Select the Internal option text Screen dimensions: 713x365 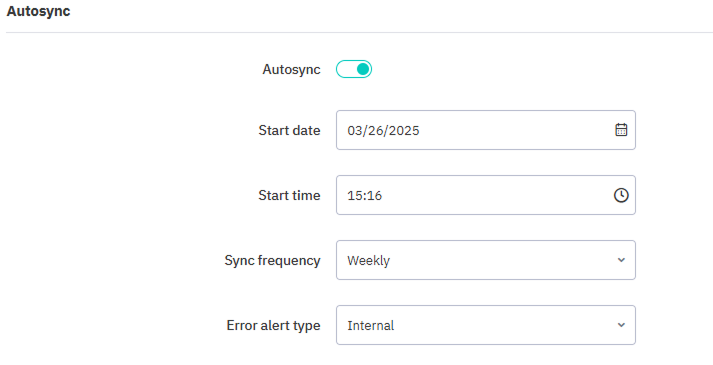(371, 325)
